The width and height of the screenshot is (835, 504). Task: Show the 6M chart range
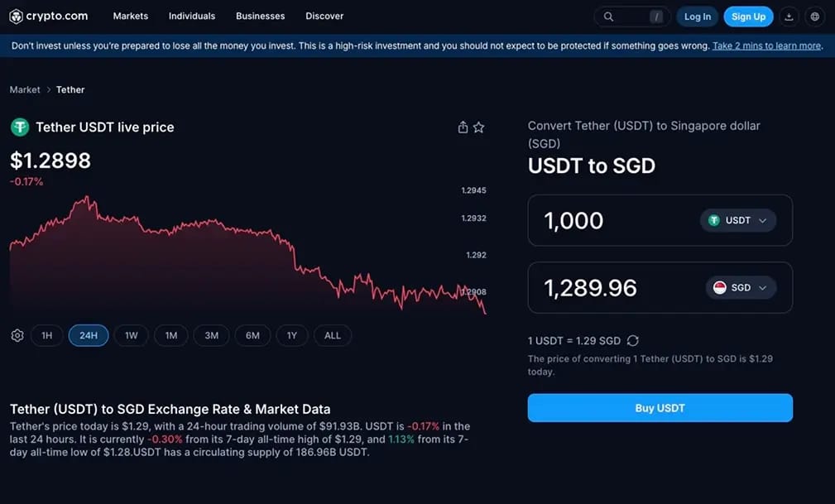pyautogui.click(x=252, y=336)
